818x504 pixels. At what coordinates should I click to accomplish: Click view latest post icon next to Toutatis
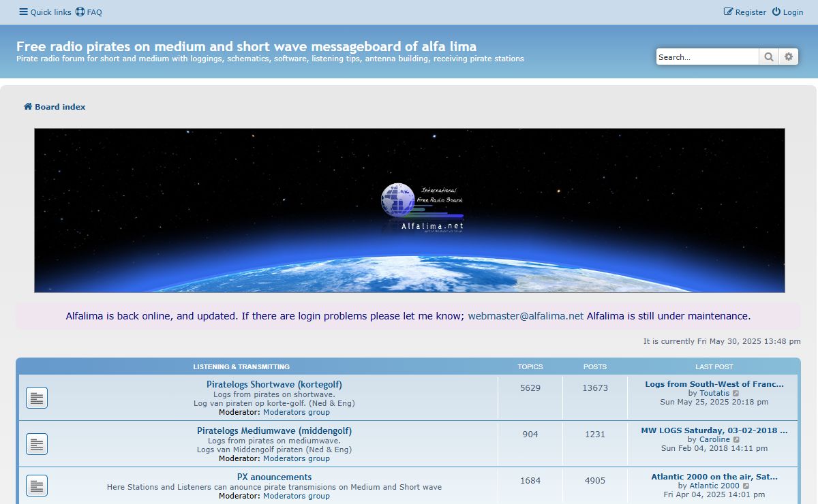click(736, 394)
